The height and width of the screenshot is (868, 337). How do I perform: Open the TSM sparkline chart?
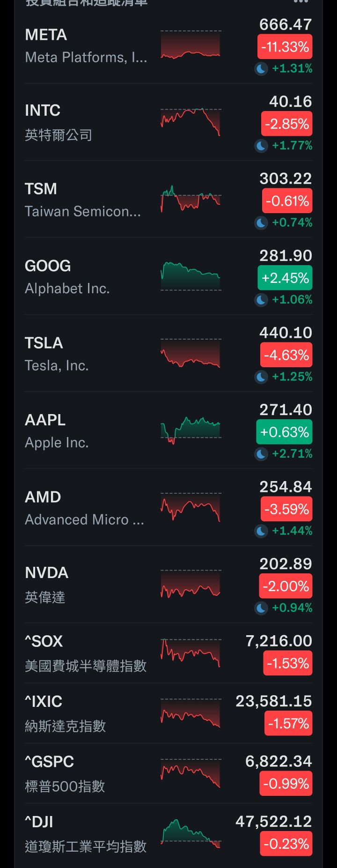pos(190,199)
